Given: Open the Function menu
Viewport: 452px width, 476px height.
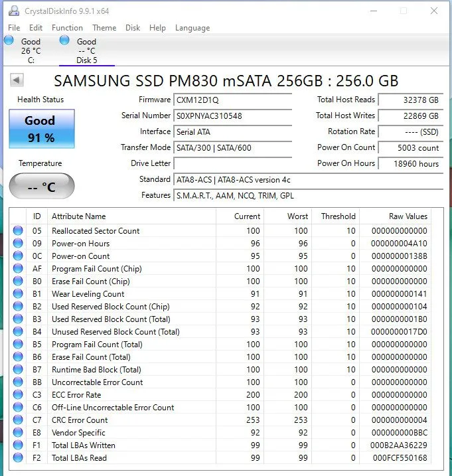Looking at the screenshot, I should 67,28.
